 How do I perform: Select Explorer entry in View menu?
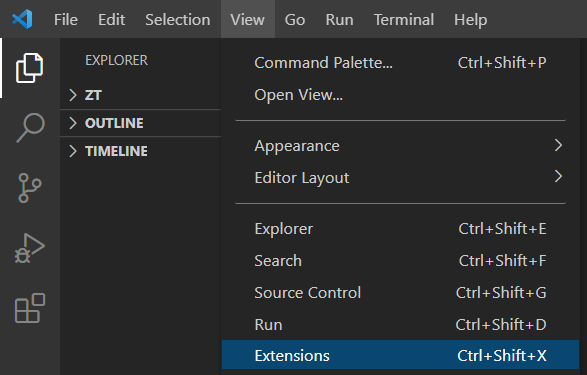tap(400, 229)
